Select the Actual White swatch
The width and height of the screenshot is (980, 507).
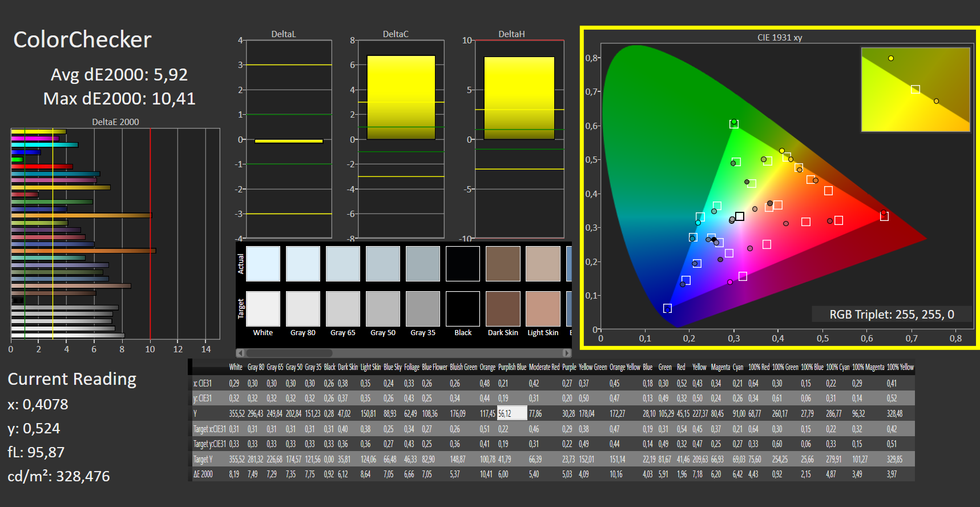point(263,264)
